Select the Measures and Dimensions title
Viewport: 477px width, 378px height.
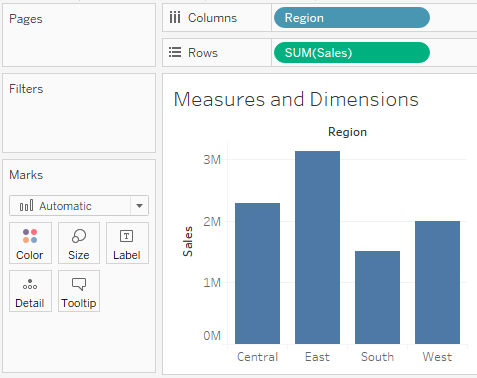tap(296, 99)
